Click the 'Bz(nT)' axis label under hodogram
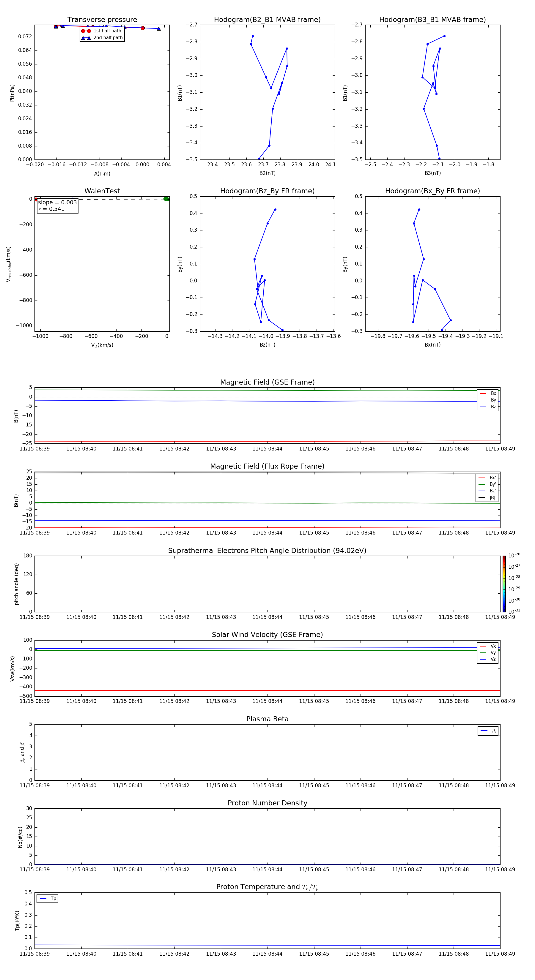The image size is (535, 980). tap(267, 345)
